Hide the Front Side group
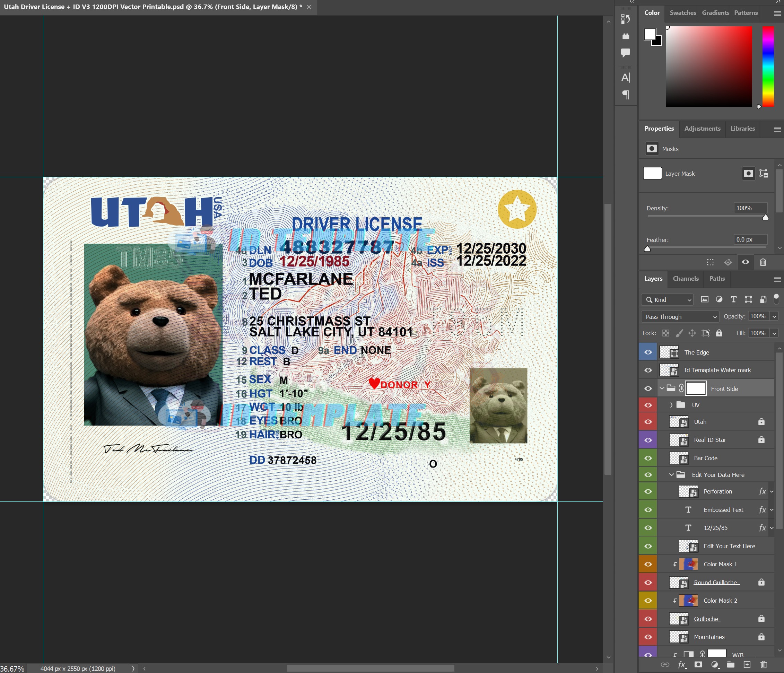Viewport: 784px width, 673px height. (x=648, y=389)
